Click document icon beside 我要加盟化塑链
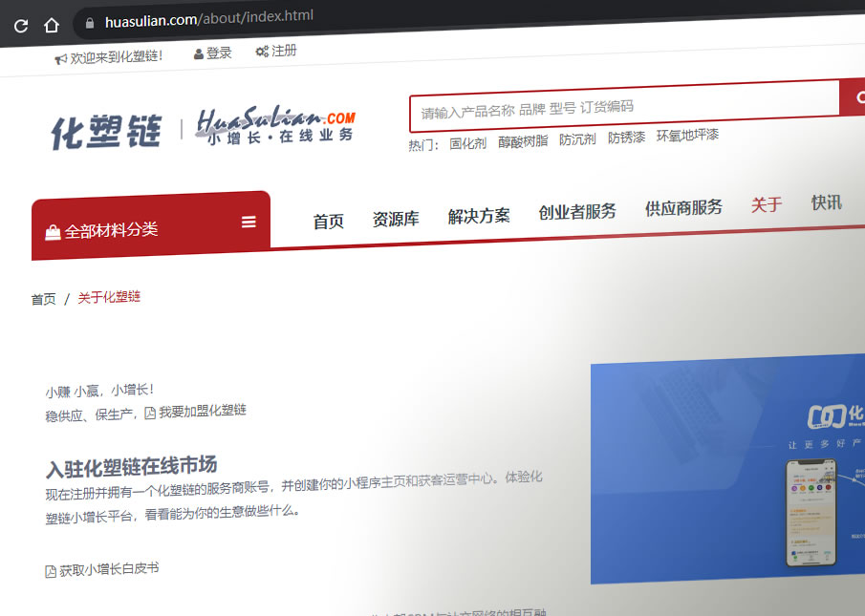Screen dimensions: 865x616 150,414
